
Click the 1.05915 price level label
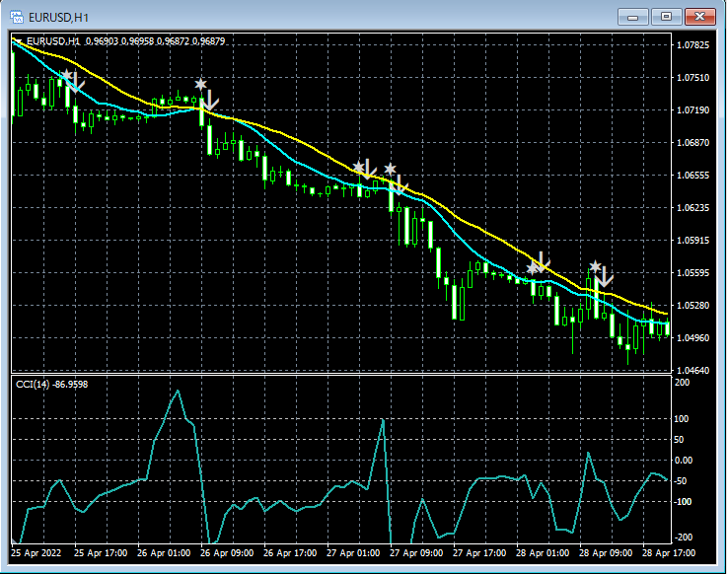pyautogui.click(x=692, y=240)
